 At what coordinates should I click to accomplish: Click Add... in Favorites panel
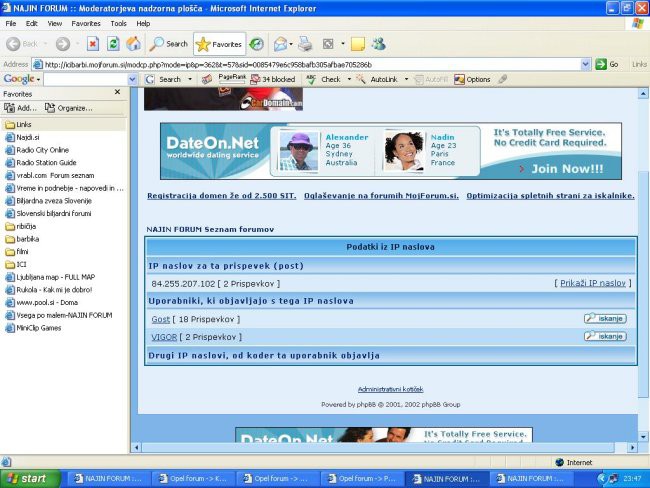tap(20, 108)
